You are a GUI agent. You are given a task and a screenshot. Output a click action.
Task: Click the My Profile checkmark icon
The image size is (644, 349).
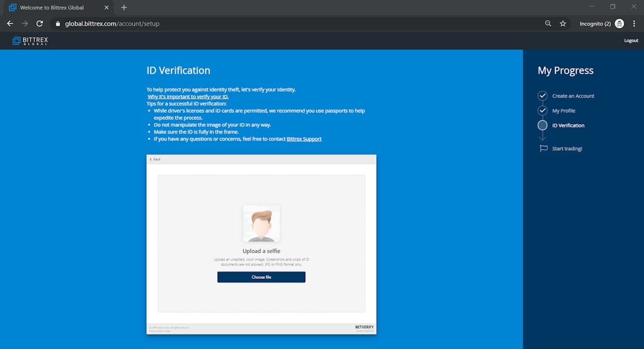coord(542,111)
